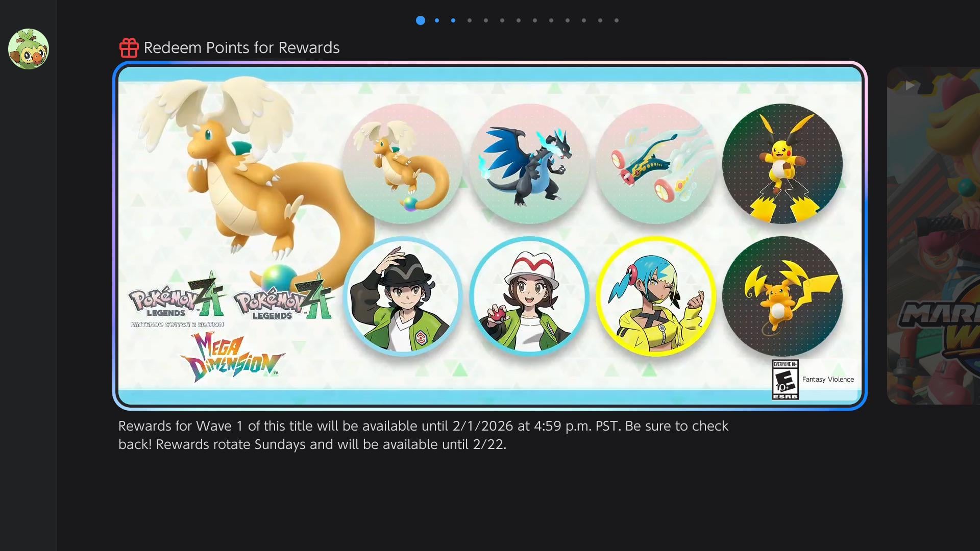Open the Mario Kart World banner
Screen dimensions: 980x551
click(x=934, y=236)
